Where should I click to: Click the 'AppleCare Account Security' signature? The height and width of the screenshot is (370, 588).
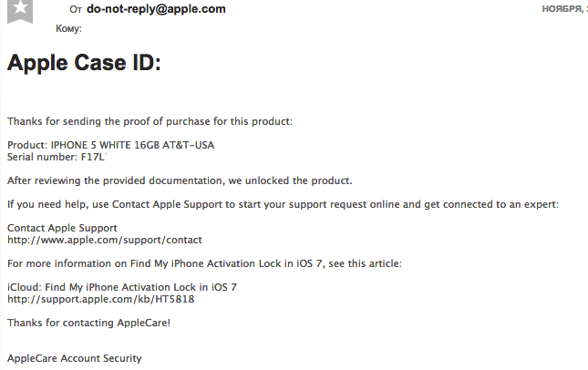point(74,358)
